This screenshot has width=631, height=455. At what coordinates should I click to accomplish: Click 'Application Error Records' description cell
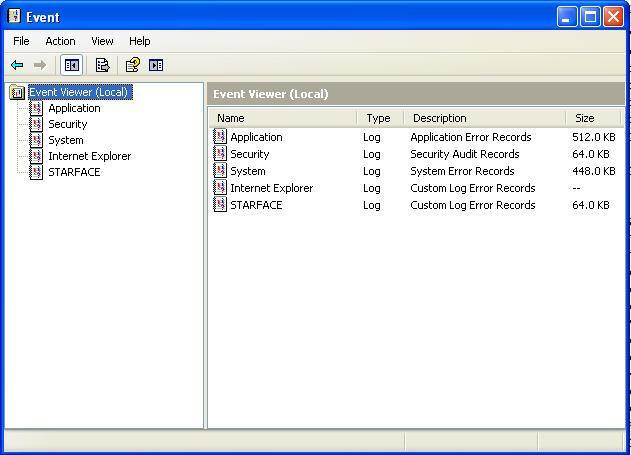point(471,137)
